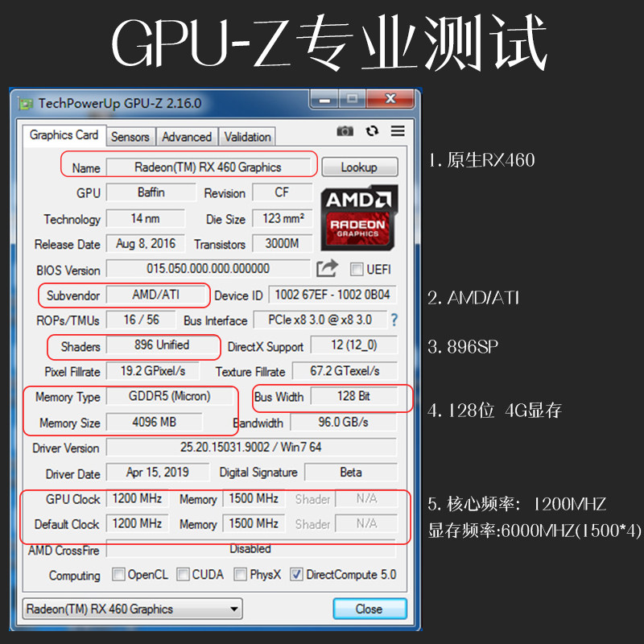Uncheck DirectCompute 5.0
Image resolution: width=644 pixels, height=644 pixels.
point(296,575)
